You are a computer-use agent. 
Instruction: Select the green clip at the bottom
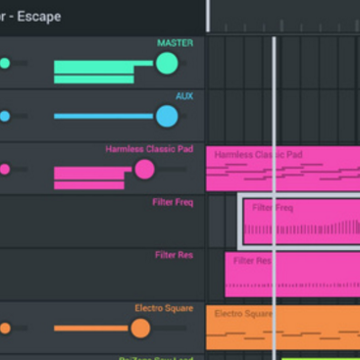tap(321, 359)
